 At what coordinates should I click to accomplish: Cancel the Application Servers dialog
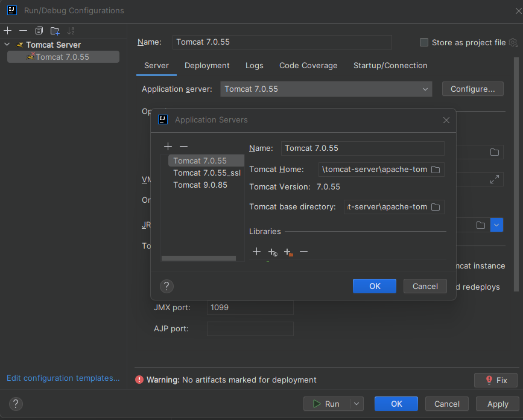[x=425, y=286]
